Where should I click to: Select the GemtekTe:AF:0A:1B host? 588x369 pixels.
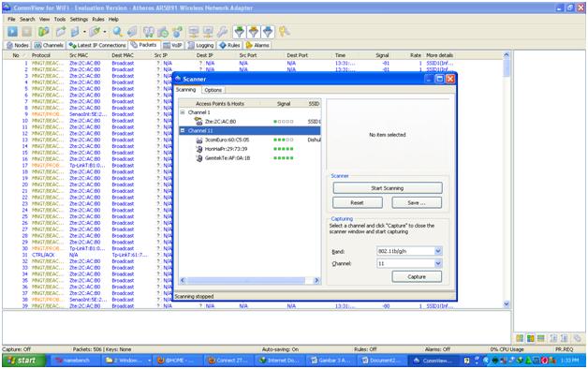(x=228, y=158)
